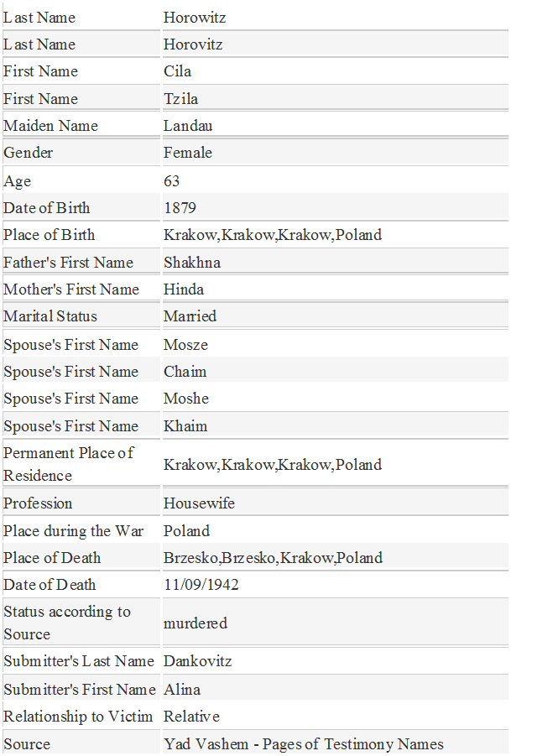Click the Relationship to Victim value Relative
The image size is (558, 756).
191,717
